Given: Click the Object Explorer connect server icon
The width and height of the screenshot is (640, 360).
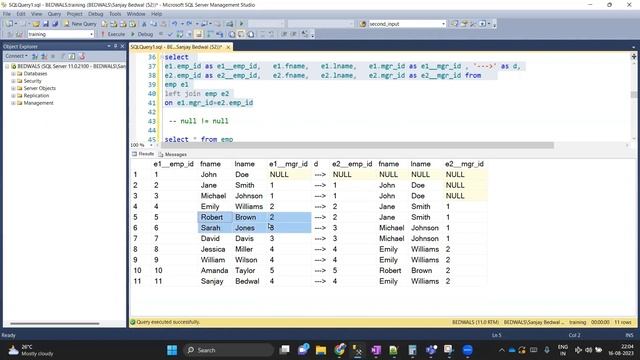Looking at the screenshot, I should tap(35, 56).
